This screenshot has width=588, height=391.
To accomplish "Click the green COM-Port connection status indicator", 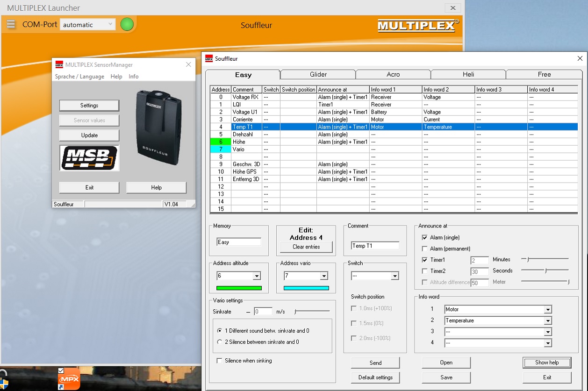I will coord(127,24).
